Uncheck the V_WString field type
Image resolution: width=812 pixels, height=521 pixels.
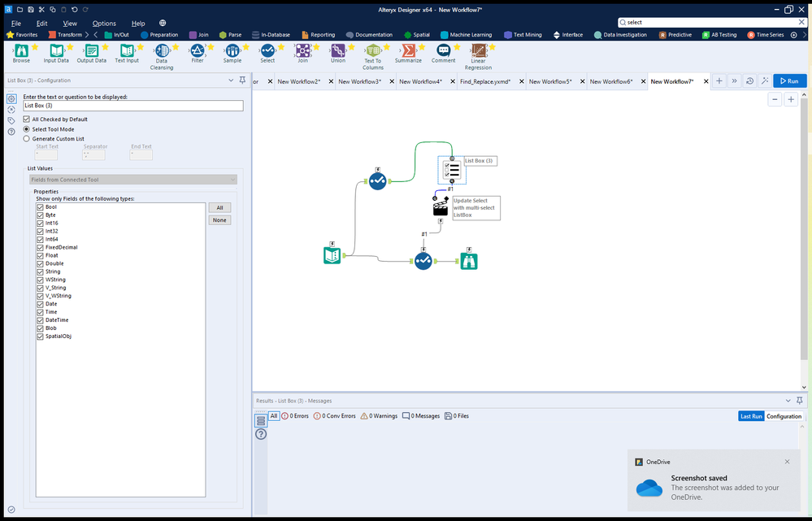tap(40, 296)
